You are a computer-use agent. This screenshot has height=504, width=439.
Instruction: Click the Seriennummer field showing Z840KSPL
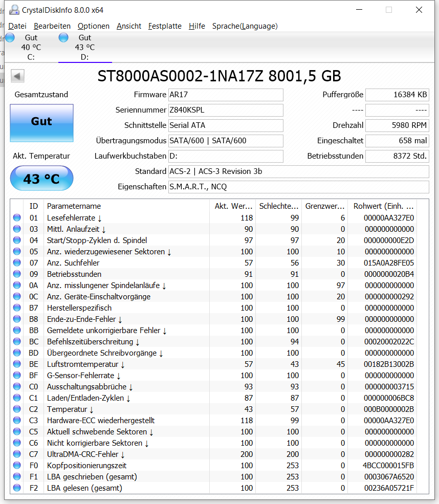click(x=225, y=110)
